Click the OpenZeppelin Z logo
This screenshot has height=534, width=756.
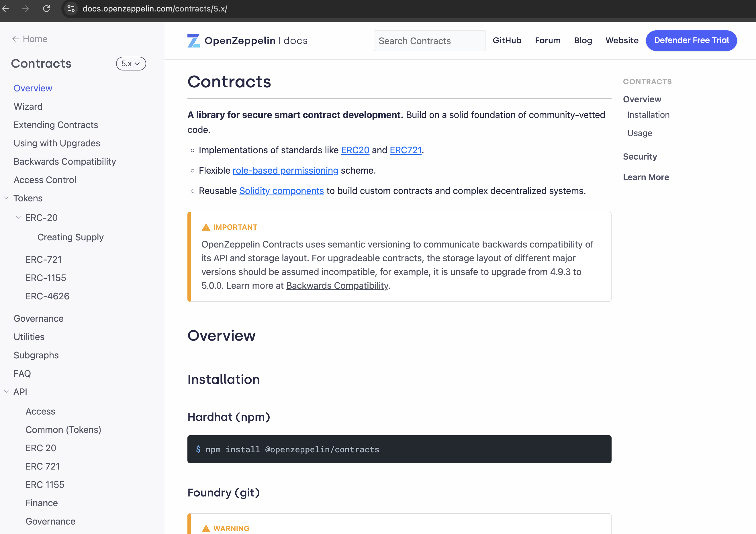(194, 40)
